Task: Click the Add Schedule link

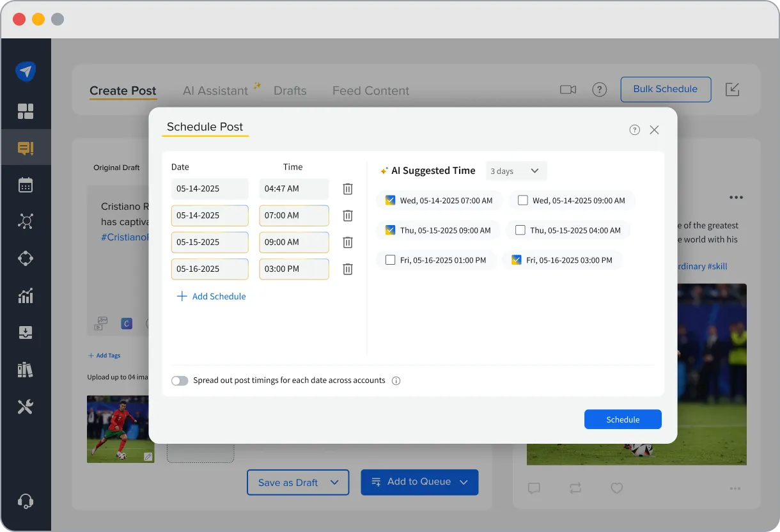Action: tap(211, 296)
